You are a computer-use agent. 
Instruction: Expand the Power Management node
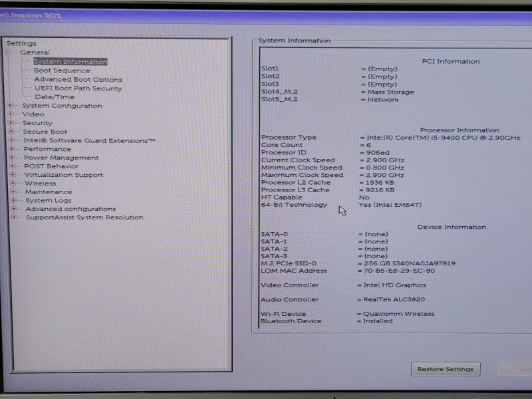(x=12, y=158)
